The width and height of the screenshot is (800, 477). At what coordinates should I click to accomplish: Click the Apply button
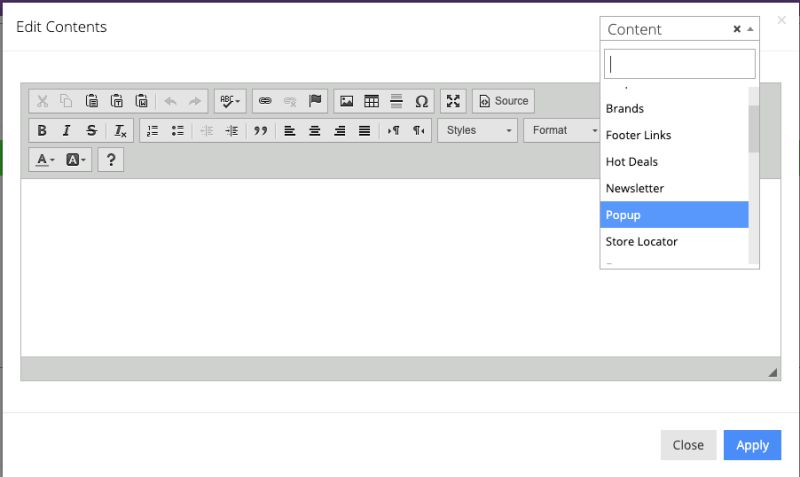pos(752,445)
